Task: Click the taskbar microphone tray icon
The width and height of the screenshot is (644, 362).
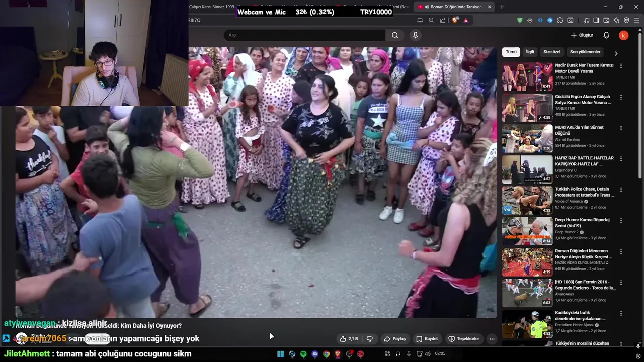Action: tap(409, 354)
